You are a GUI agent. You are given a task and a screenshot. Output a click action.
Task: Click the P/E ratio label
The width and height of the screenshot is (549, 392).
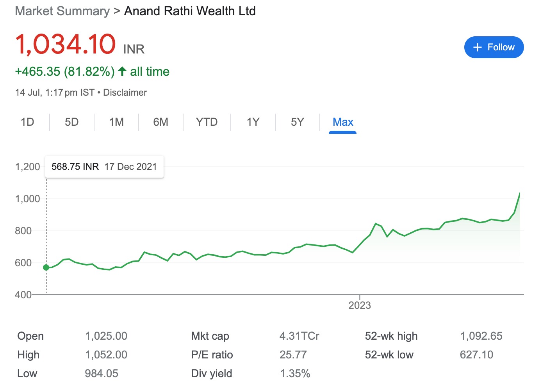point(212,355)
